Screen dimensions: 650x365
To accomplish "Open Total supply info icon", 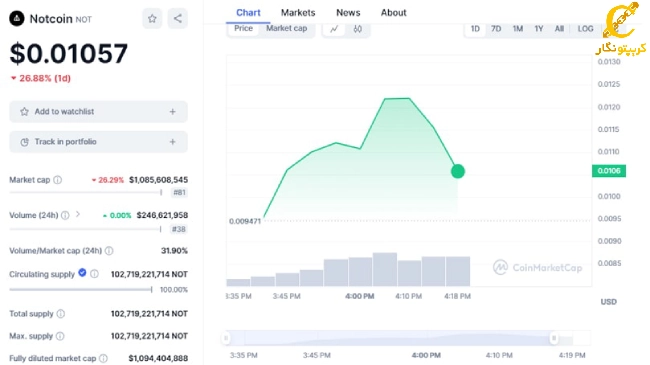I will [61, 314].
